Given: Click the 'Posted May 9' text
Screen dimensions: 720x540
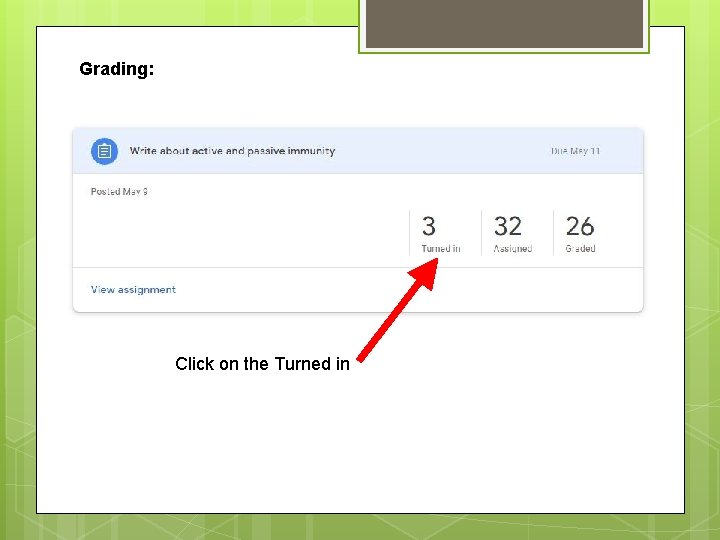Looking at the screenshot, I should (x=119, y=191).
